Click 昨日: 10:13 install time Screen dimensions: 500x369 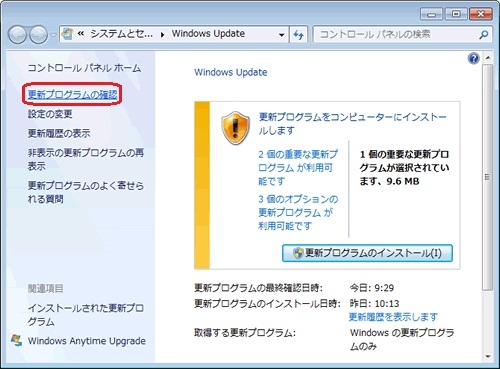tap(374, 303)
